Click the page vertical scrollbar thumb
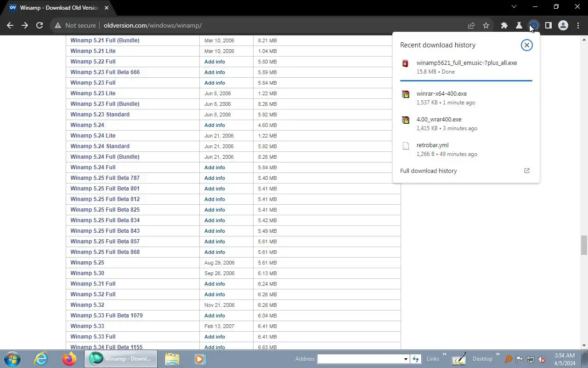This screenshot has height=368, width=588. pyautogui.click(x=584, y=245)
